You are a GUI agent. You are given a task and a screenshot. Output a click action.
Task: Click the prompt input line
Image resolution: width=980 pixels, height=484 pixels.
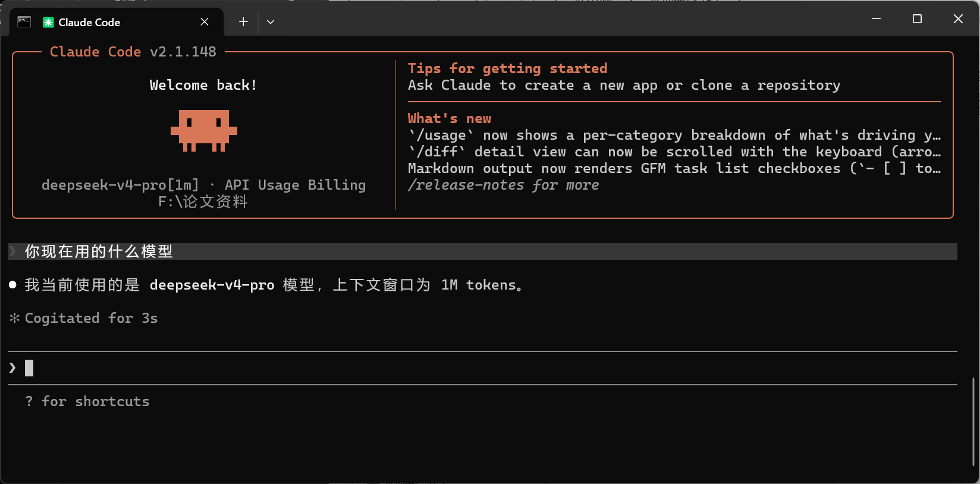[x=483, y=368]
